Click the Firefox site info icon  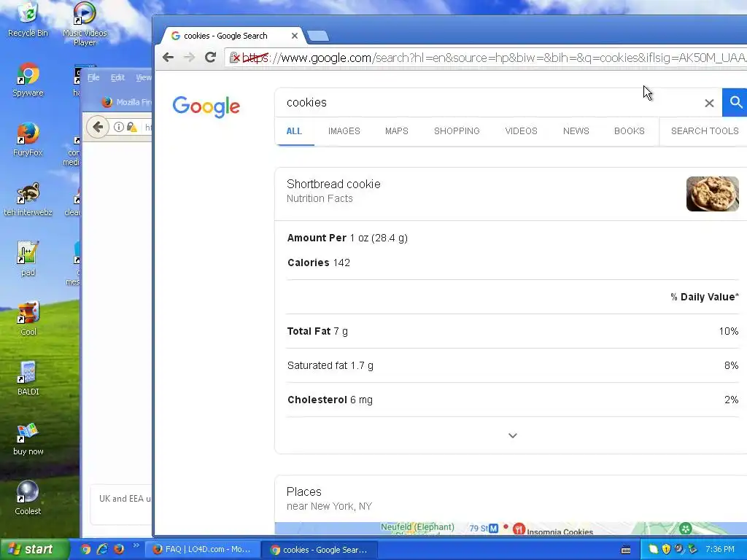coord(119,127)
